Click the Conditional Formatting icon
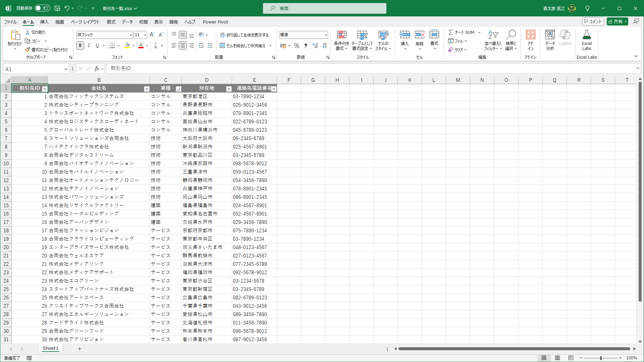The width and height of the screenshot is (644, 362). 341,35
